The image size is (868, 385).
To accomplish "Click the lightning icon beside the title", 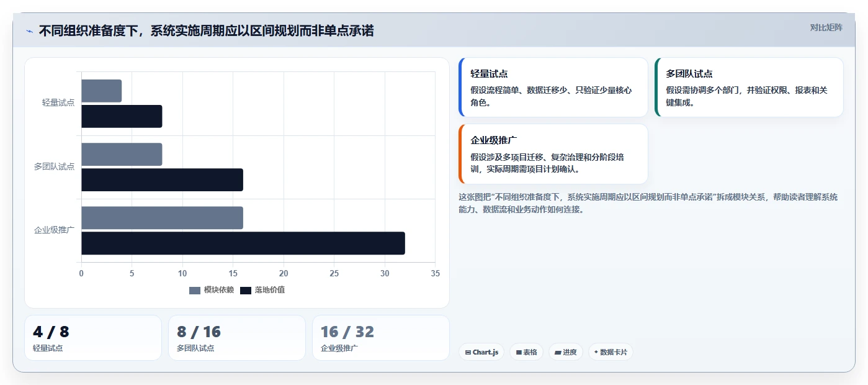I will [30, 31].
